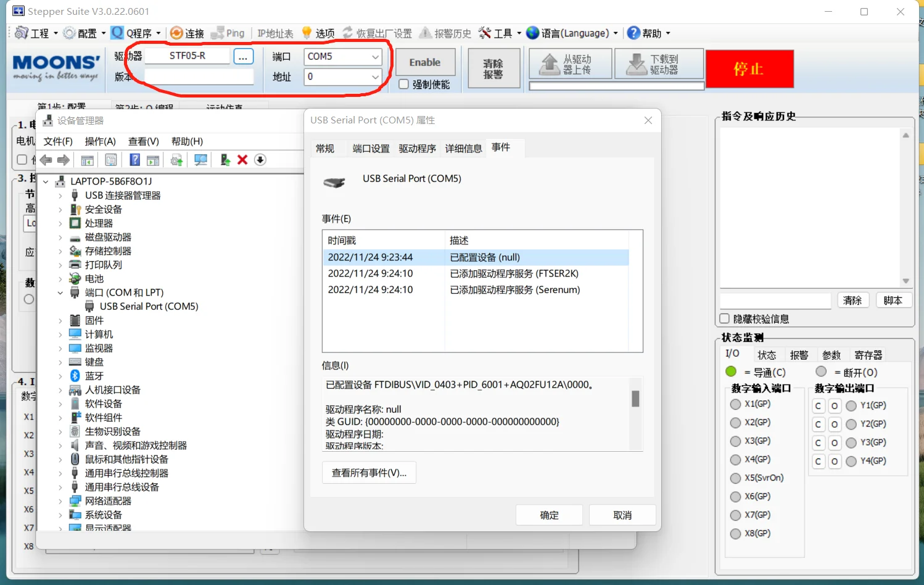Click the 查看所有事件(V)... button
Viewport: 924px width, 585px height.
pos(369,473)
